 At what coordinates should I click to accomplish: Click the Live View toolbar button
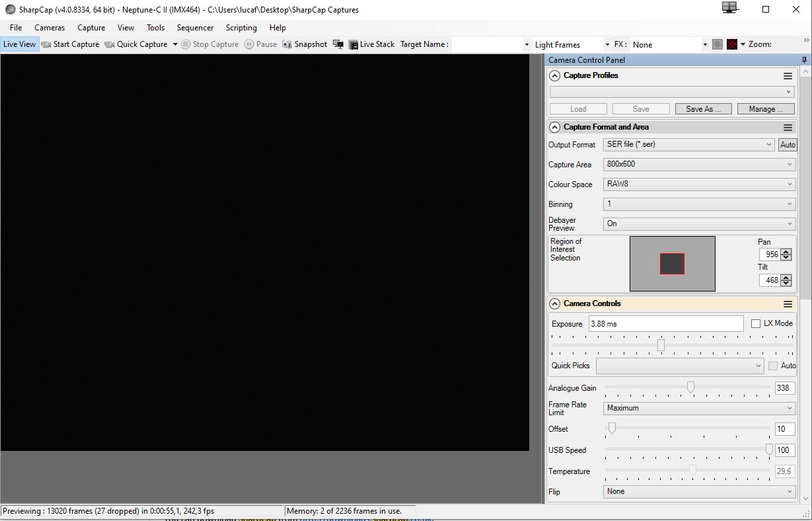point(20,44)
